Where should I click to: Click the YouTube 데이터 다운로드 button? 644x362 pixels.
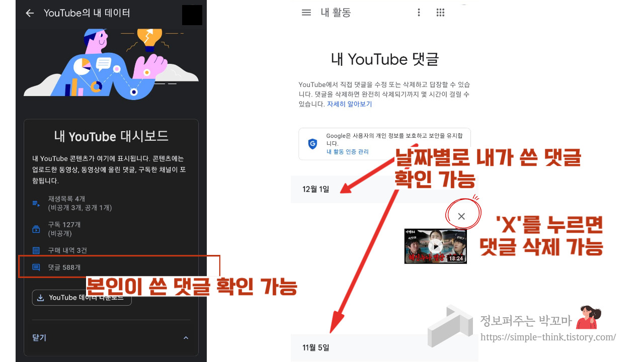tap(82, 298)
